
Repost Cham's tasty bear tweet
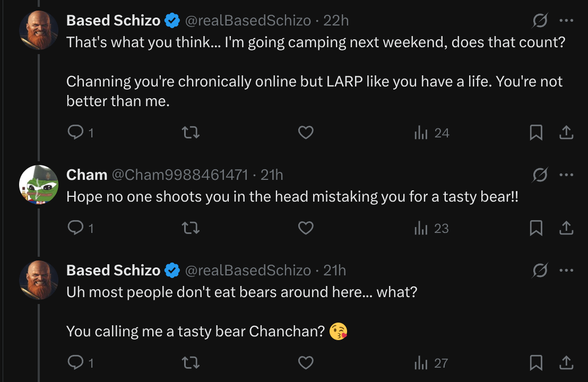pyautogui.click(x=191, y=228)
